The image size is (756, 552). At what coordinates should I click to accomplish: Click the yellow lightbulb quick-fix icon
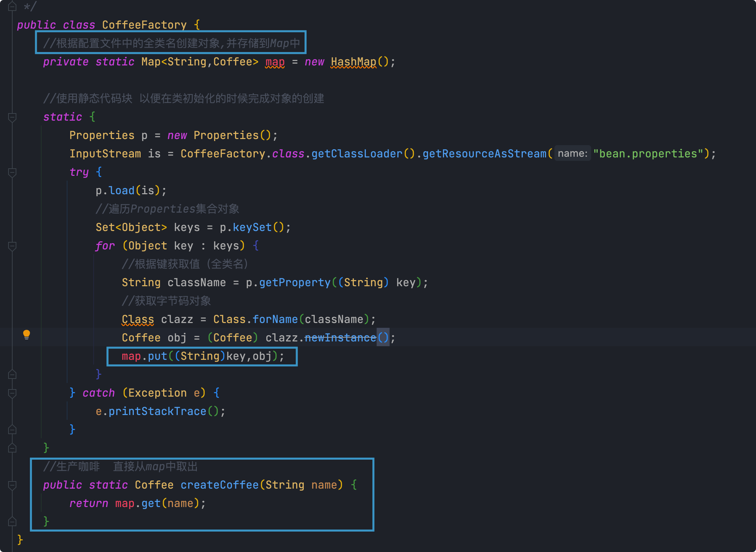27,334
